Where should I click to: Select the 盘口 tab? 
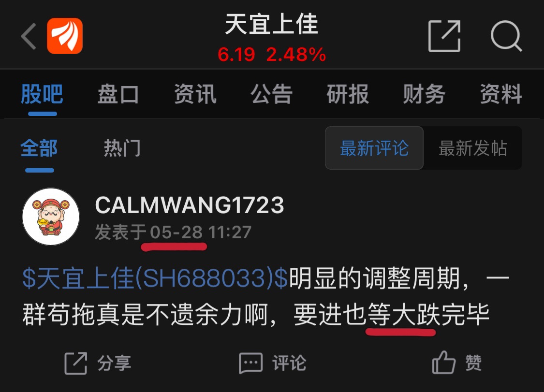[118, 94]
